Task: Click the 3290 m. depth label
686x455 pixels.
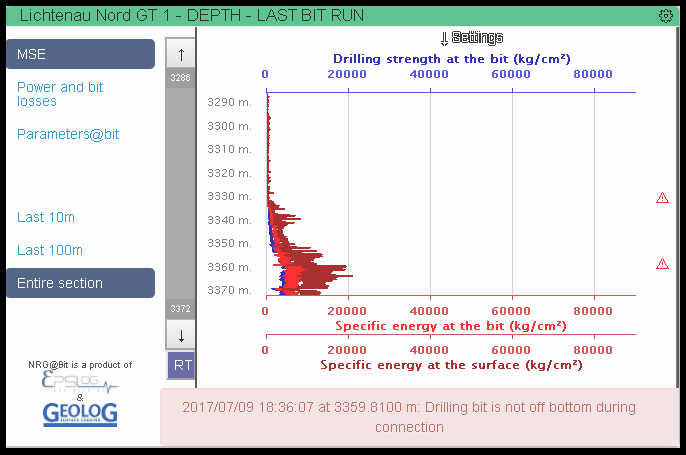Action: coord(230,102)
